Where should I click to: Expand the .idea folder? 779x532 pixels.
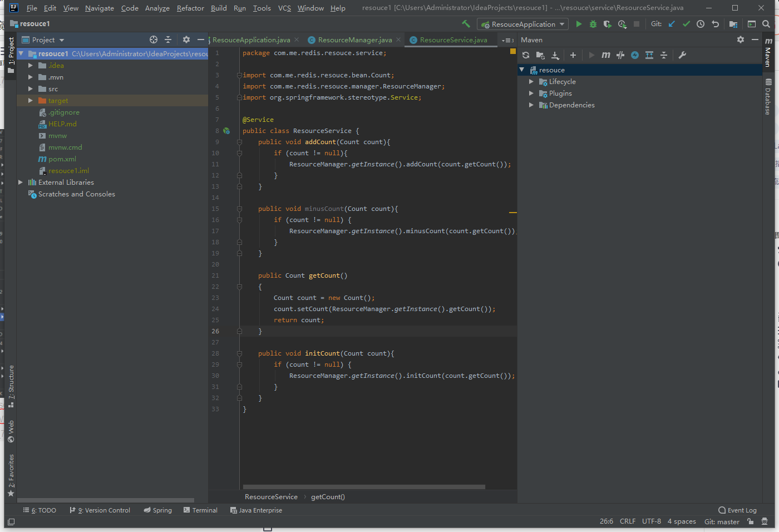[x=31, y=65]
